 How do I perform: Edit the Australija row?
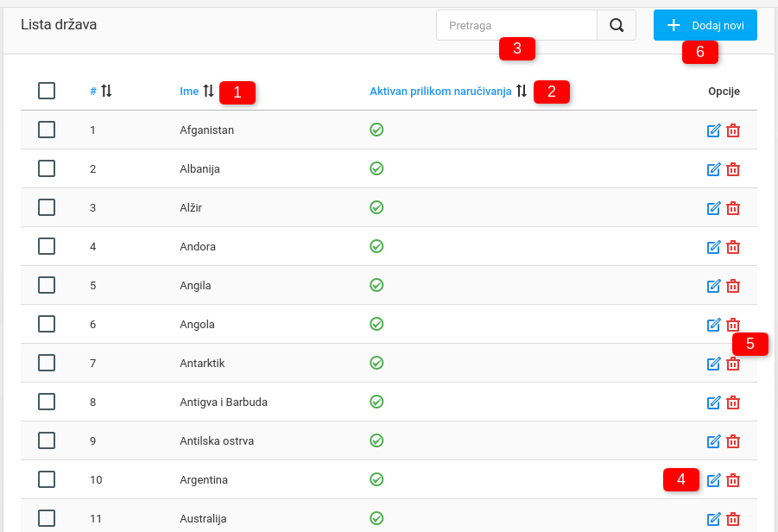click(713, 519)
